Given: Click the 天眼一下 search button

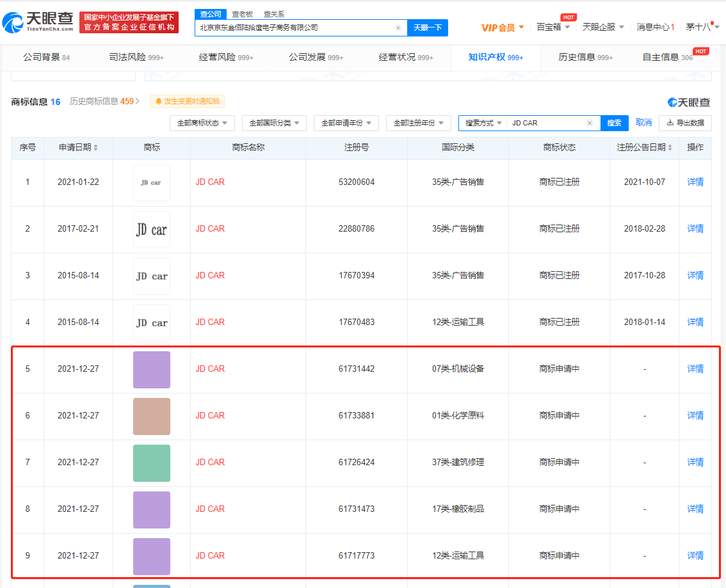Looking at the screenshot, I should pos(428,28).
